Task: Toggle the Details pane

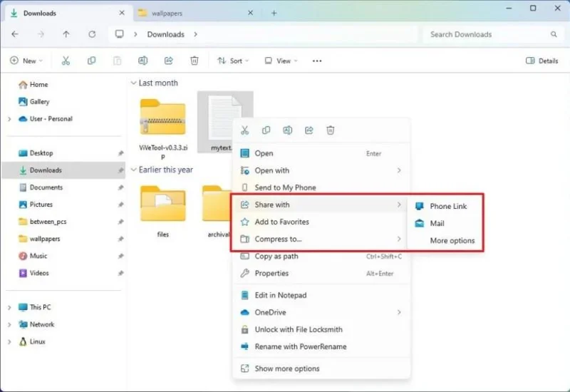Action: point(541,61)
